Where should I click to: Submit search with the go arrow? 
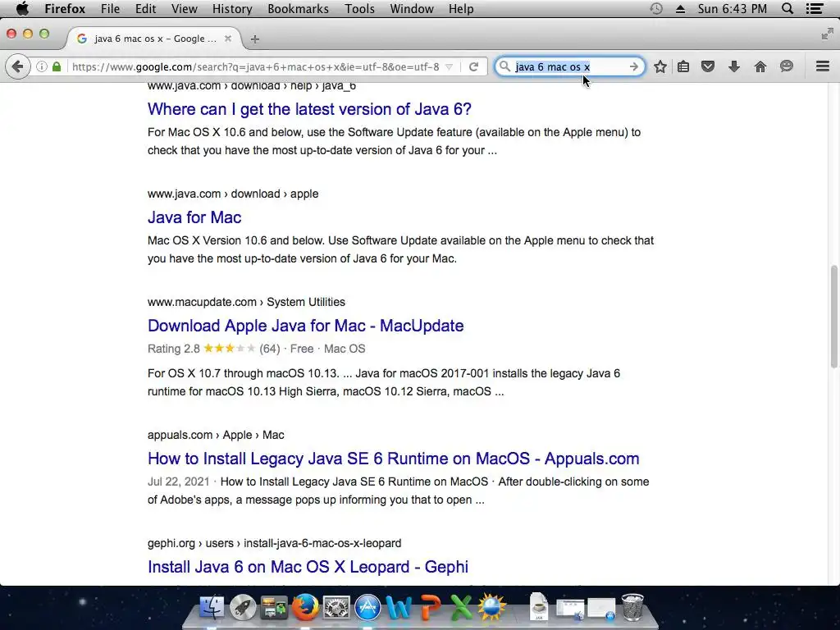[634, 66]
